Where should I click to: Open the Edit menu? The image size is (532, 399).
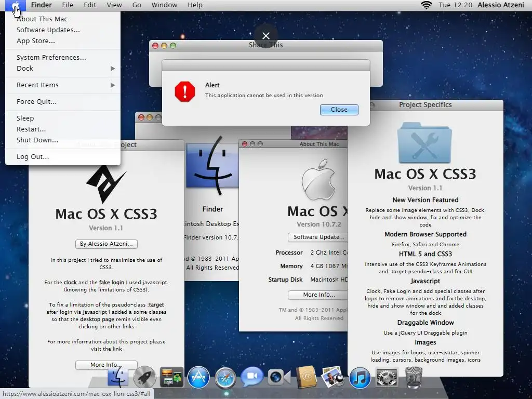90,5
